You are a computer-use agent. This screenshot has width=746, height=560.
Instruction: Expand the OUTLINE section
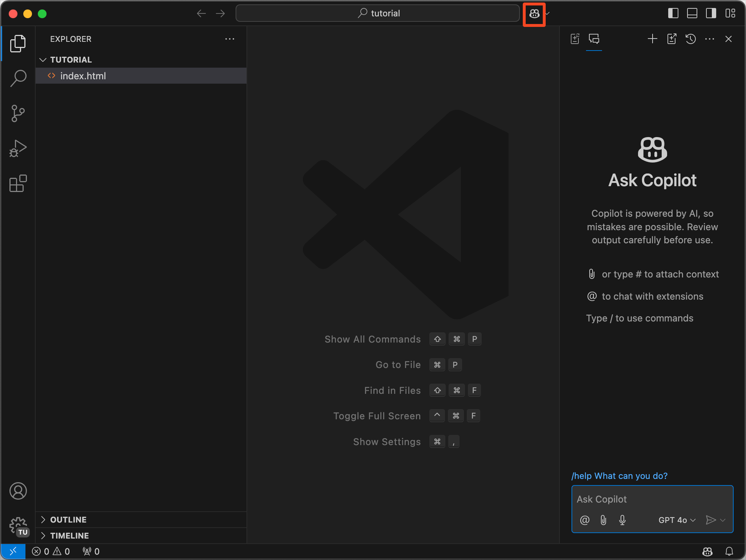click(x=68, y=520)
